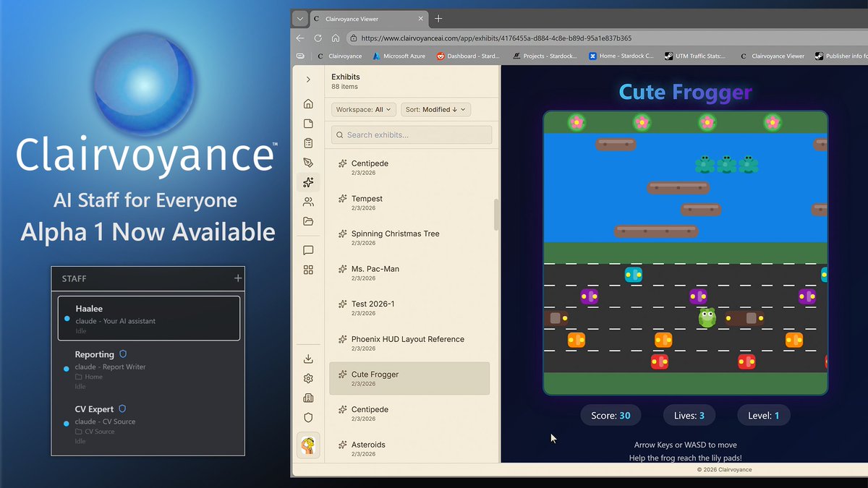This screenshot has width=868, height=488.
Task: Open the Workspace: All filter dropdown
Action: pyautogui.click(x=364, y=109)
